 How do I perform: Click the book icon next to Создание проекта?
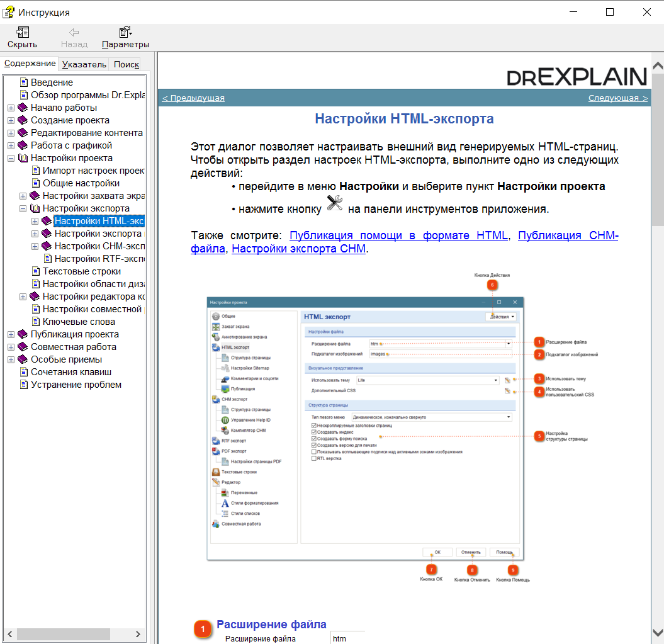(x=23, y=120)
